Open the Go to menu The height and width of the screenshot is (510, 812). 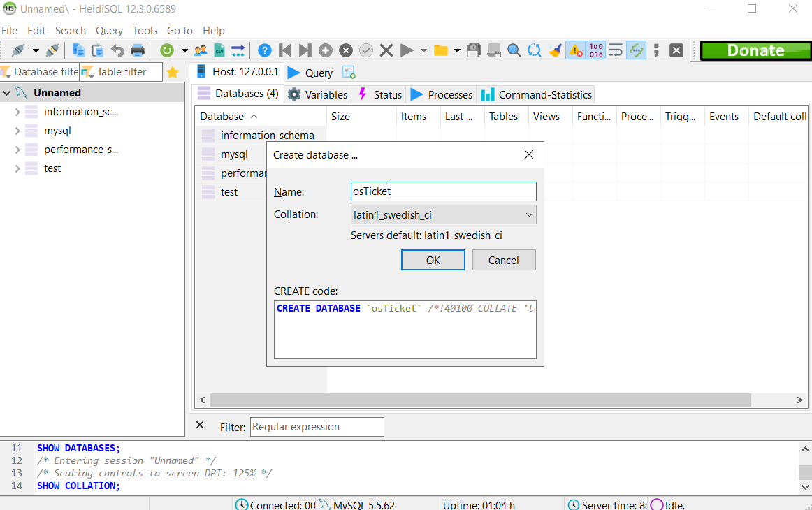click(180, 31)
